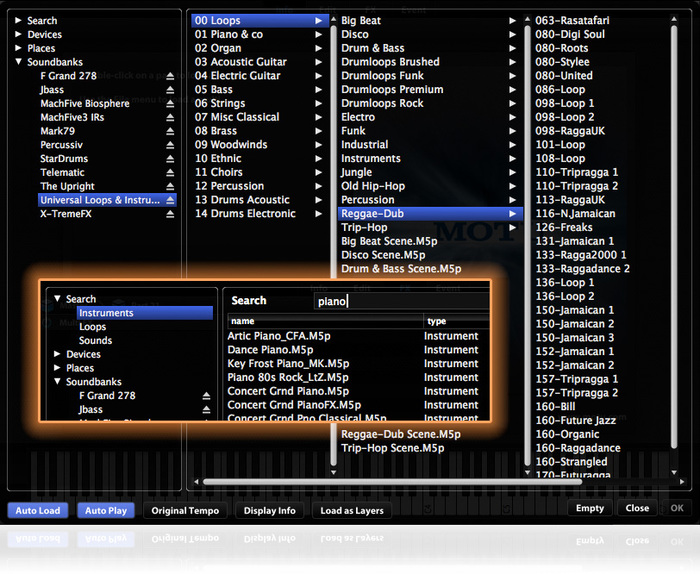Click the horizontal scrollbar thumb
Screen dimensions: 700x574
392,482
